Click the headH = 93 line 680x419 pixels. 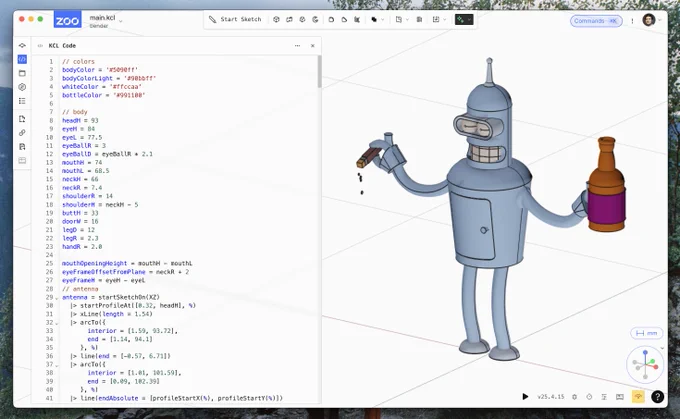[80, 120]
